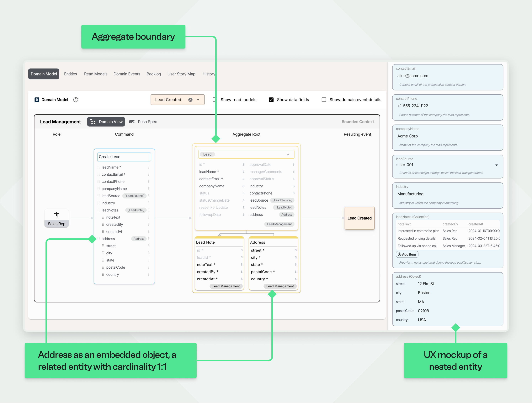This screenshot has width=532, height=403.
Task: Grab drag handle of createdAt field
Action: (x=103, y=232)
